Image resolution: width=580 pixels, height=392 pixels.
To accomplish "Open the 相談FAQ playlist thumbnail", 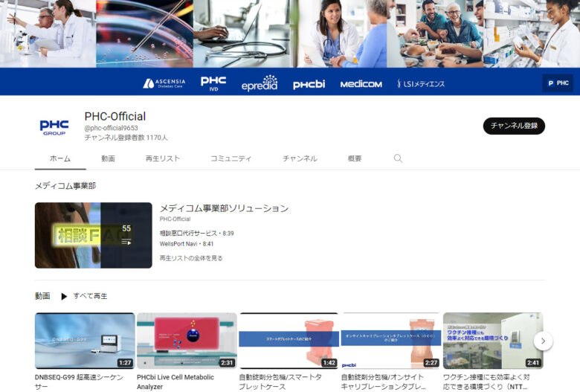I will point(93,235).
